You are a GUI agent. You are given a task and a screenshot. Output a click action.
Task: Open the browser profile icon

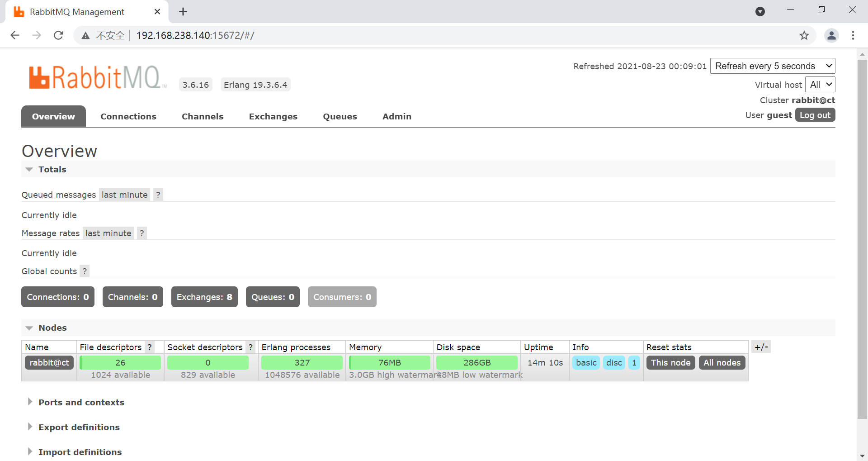pos(831,35)
